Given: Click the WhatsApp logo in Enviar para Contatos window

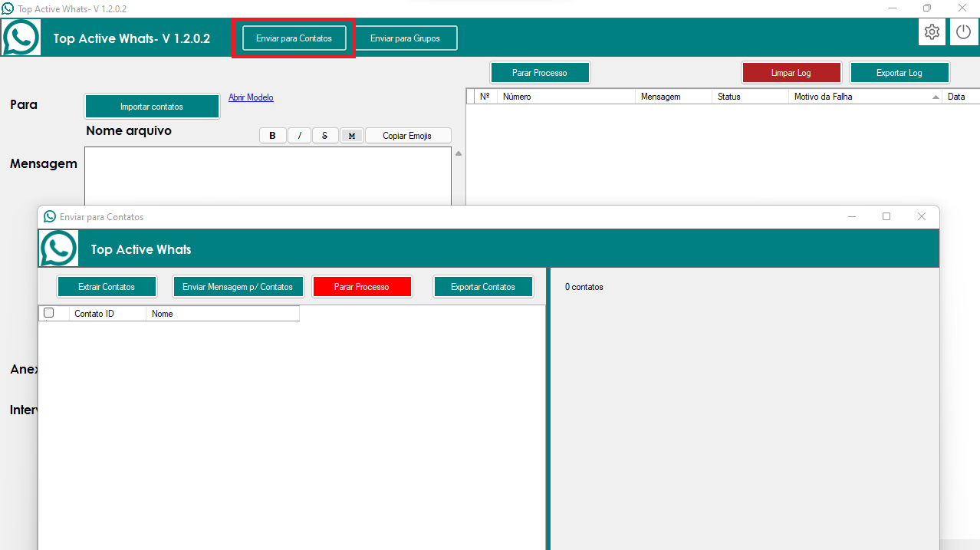Looking at the screenshot, I should [58, 249].
